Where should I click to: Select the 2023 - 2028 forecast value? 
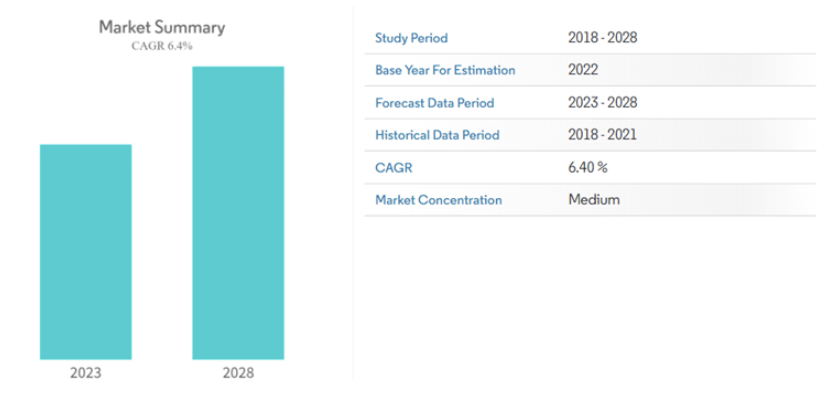point(602,103)
